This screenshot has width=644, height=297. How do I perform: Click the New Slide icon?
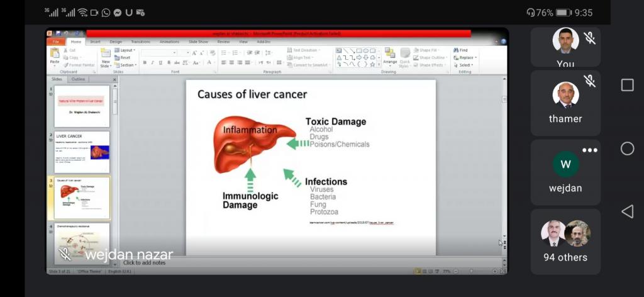[x=106, y=58]
